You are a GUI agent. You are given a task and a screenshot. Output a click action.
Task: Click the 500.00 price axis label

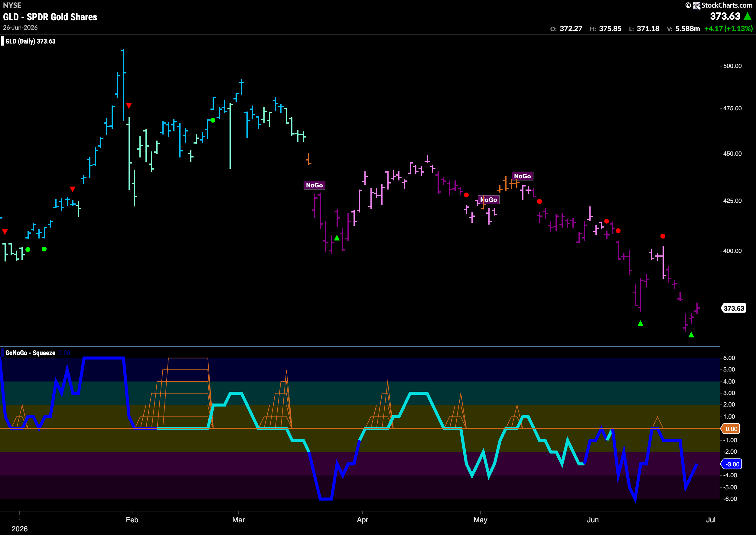[732, 66]
